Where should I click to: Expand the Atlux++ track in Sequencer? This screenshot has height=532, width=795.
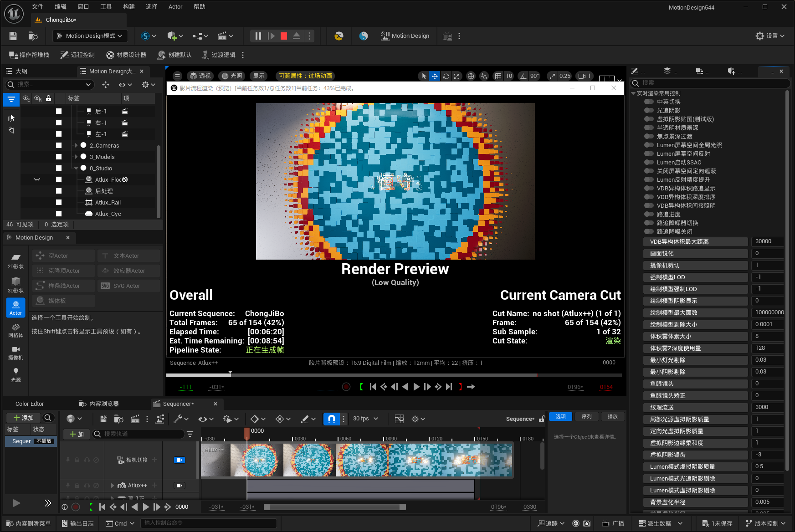pyautogui.click(x=113, y=486)
